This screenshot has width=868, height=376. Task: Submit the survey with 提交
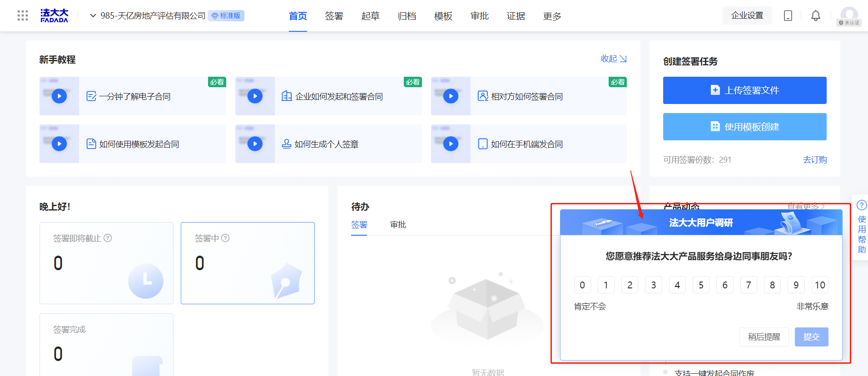[x=811, y=337]
